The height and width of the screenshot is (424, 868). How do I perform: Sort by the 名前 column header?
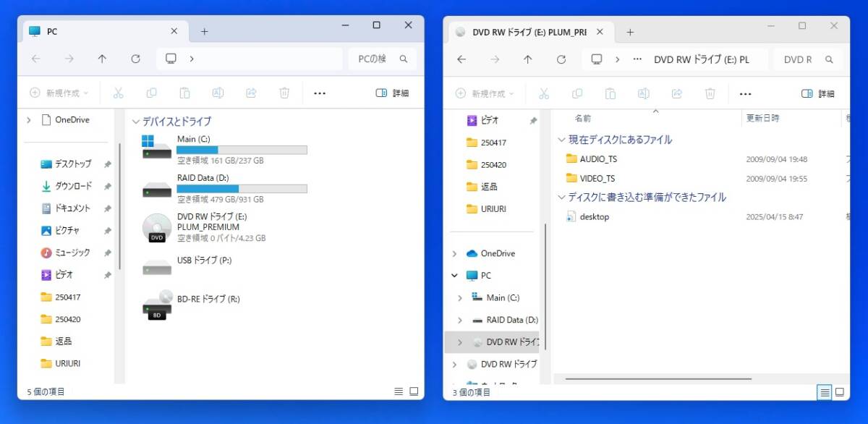583,118
